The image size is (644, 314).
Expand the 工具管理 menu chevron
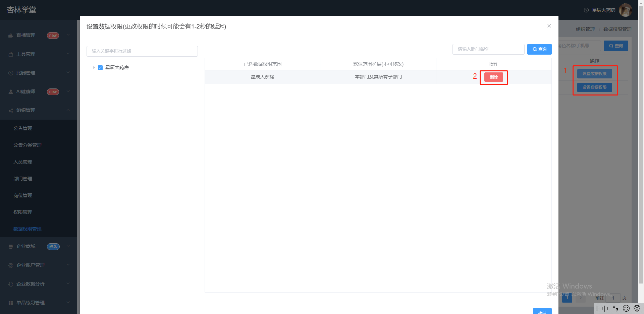(68, 54)
